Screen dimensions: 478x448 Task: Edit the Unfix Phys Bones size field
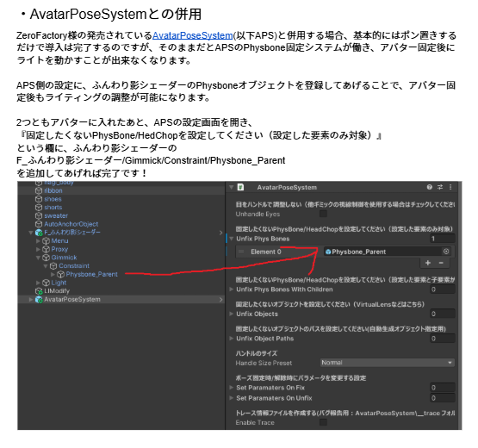443,239
